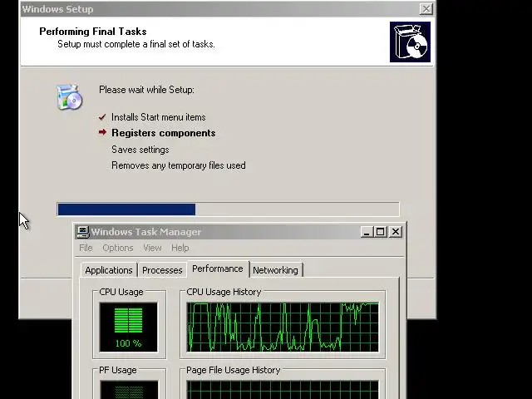Minimize the Windows Task Manager window
This screenshot has height=399, width=532.
click(367, 232)
